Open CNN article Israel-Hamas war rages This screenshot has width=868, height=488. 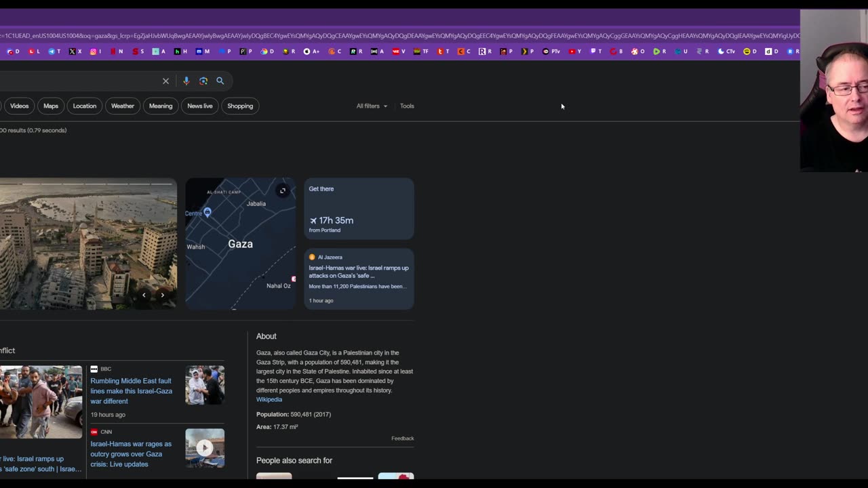[x=131, y=454]
